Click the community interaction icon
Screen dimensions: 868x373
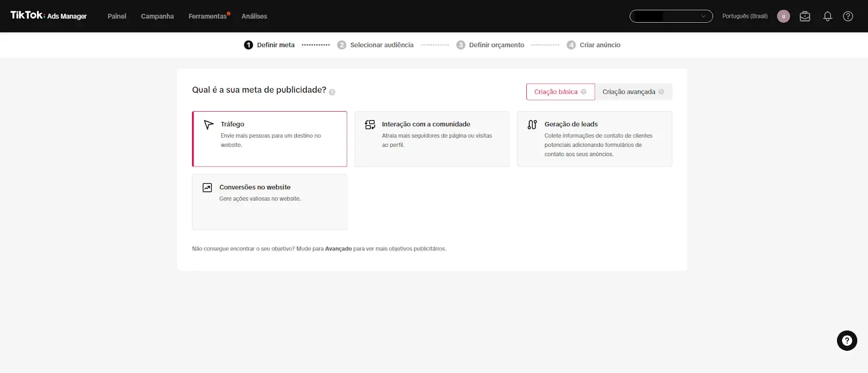[370, 125]
